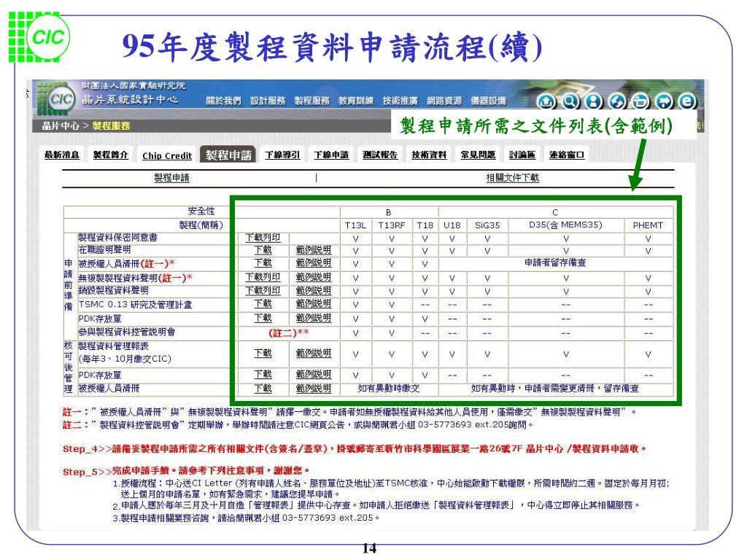This screenshot has width=747, height=560.
Task: Click the round signpost arrow icon
Action: (664, 101)
